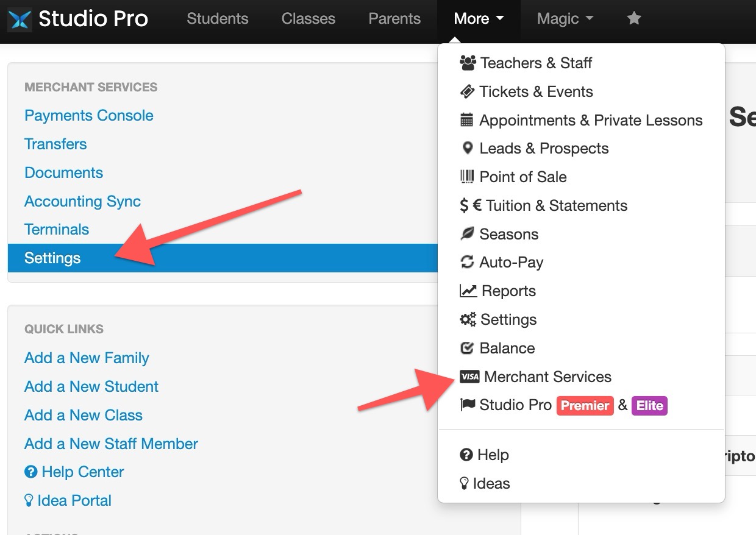
Task: Open Teachers & Staff via its people icon
Action: (x=468, y=63)
